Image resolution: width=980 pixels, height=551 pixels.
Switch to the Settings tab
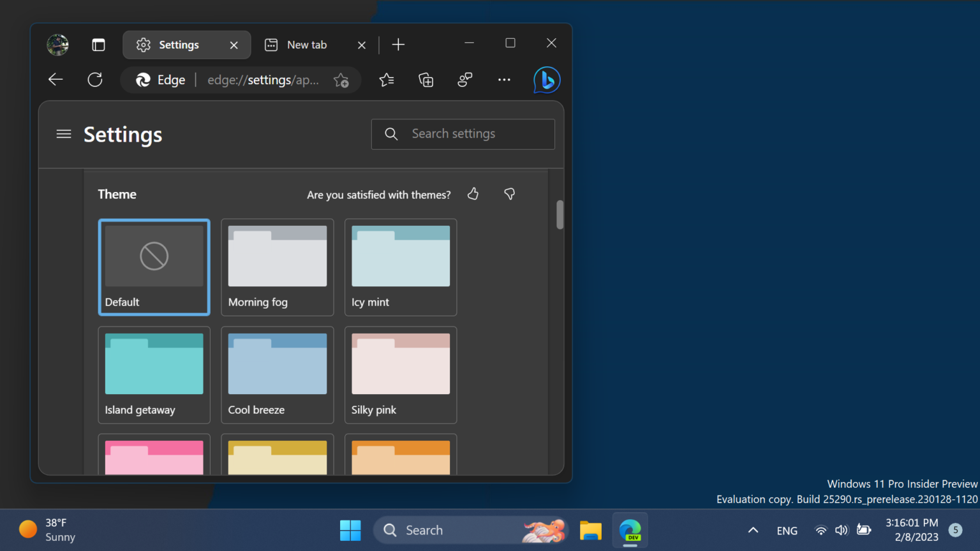pyautogui.click(x=179, y=45)
